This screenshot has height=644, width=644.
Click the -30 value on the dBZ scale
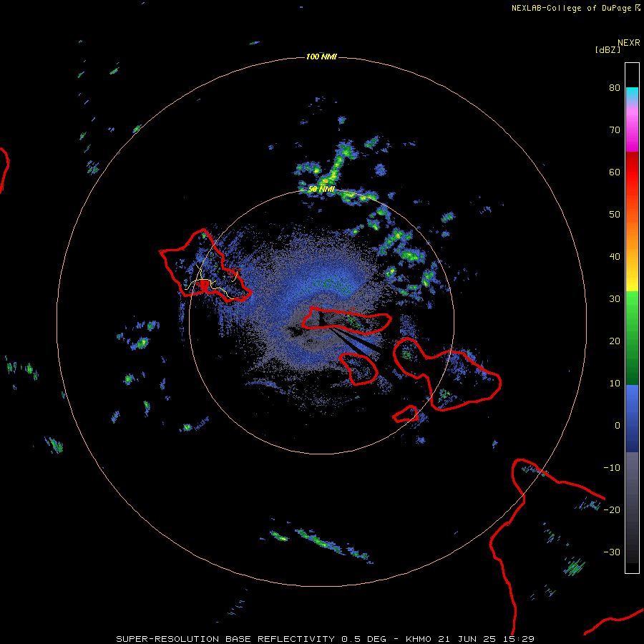612,552
